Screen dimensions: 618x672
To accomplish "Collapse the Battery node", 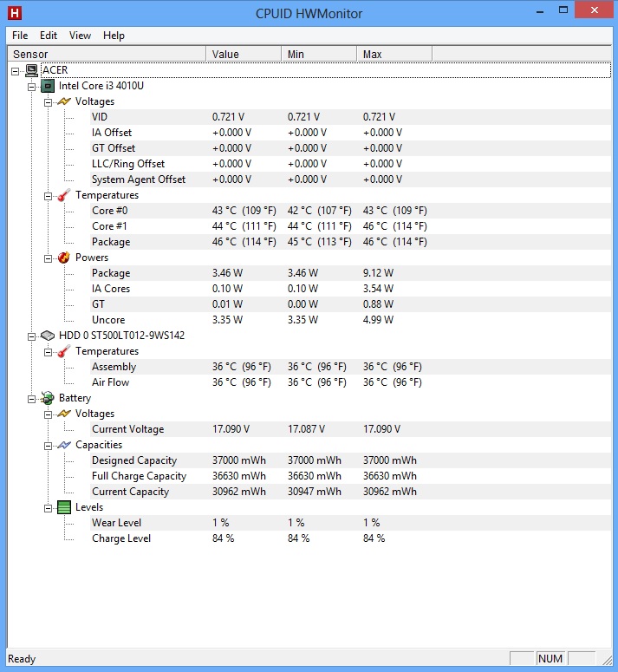I will [32, 399].
